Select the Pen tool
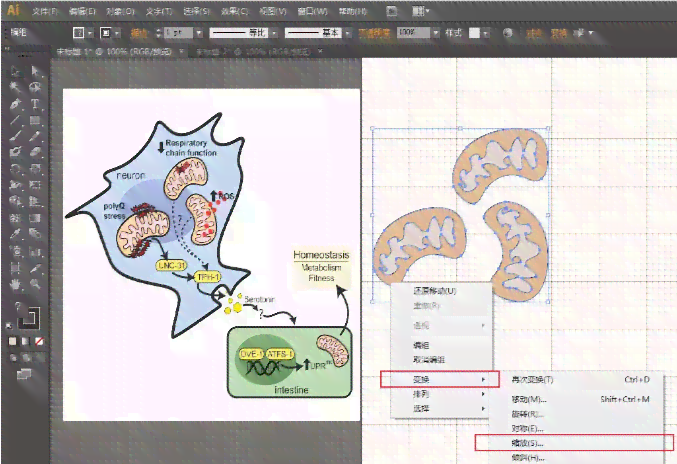 15,104
